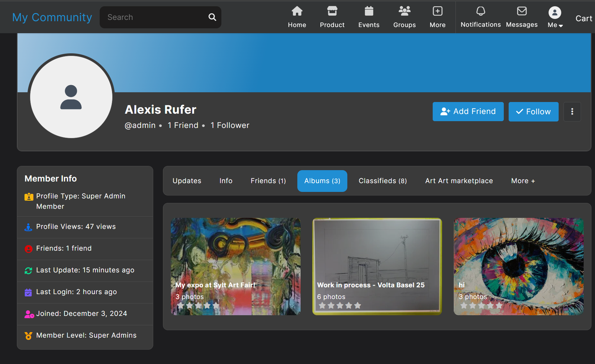Screen dimensions: 595x364
Task: Open the Product store icon
Action: click(332, 12)
